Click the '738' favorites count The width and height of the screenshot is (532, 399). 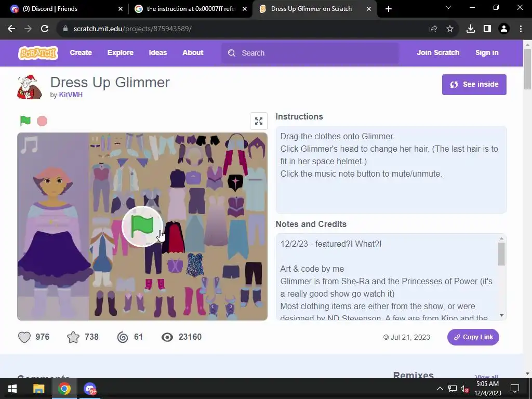pyautogui.click(x=91, y=337)
